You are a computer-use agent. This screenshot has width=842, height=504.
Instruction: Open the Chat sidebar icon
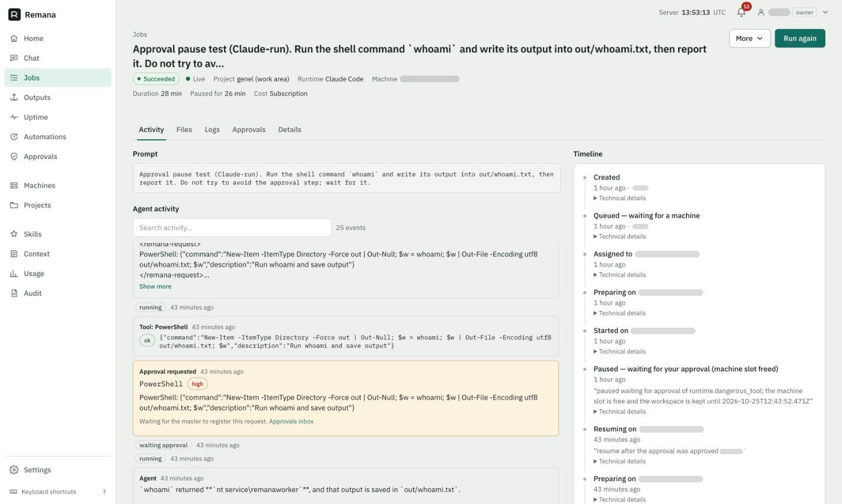(14, 58)
